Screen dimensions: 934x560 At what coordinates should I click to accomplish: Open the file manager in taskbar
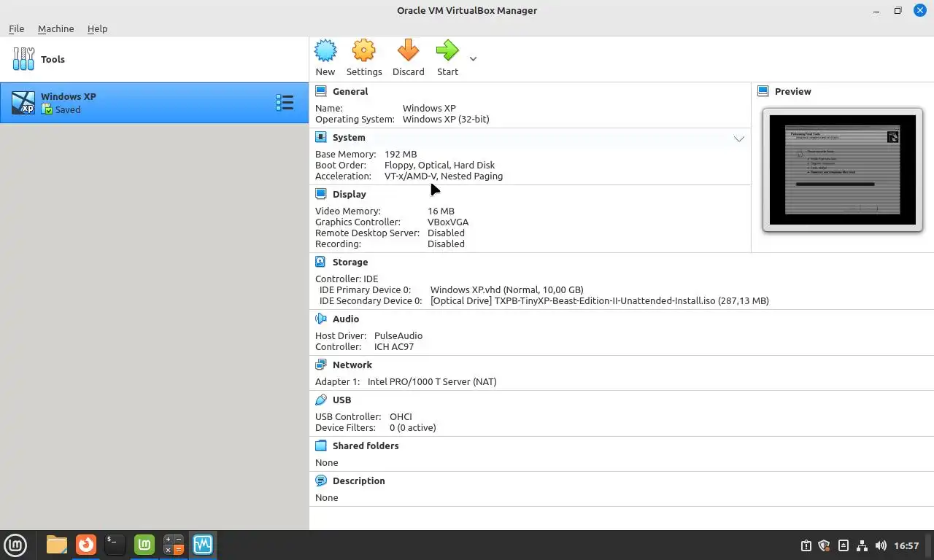(x=56, y=545)
